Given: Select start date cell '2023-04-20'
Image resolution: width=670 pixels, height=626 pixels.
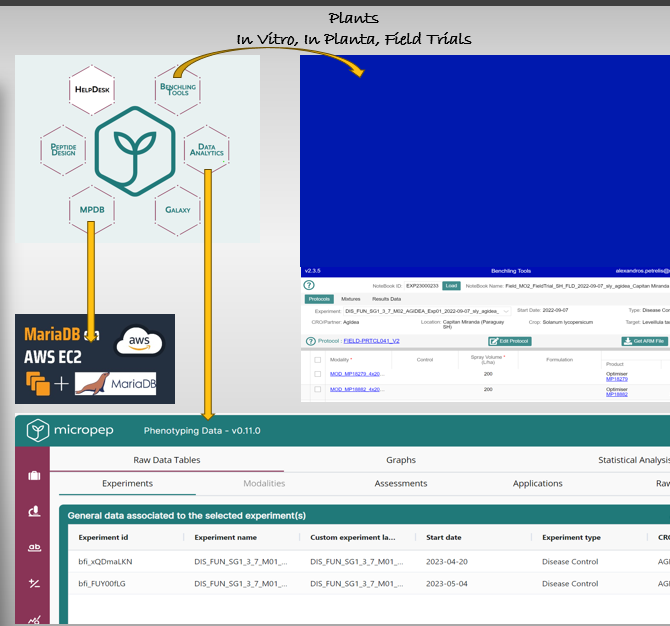Looking at the screenshot, I should click(447, 561).
